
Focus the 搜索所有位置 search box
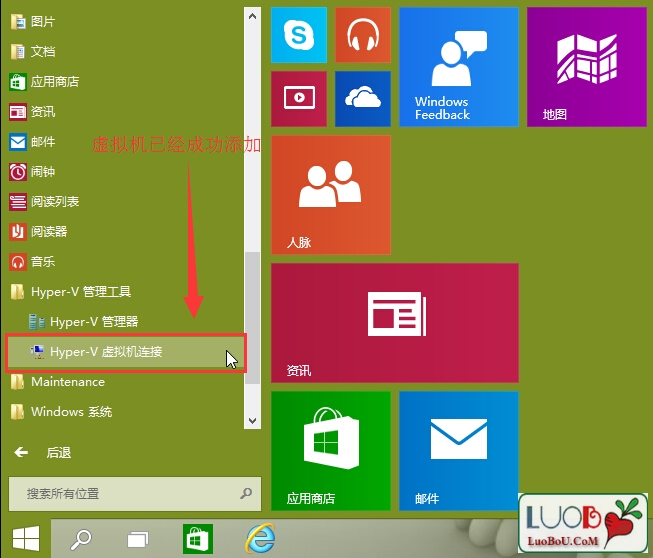click(135, 494)
